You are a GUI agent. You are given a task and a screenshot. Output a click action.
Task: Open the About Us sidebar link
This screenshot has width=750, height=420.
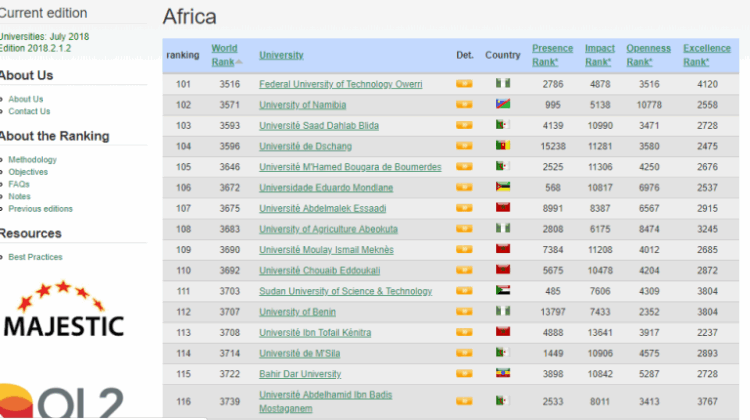(26, 99)
